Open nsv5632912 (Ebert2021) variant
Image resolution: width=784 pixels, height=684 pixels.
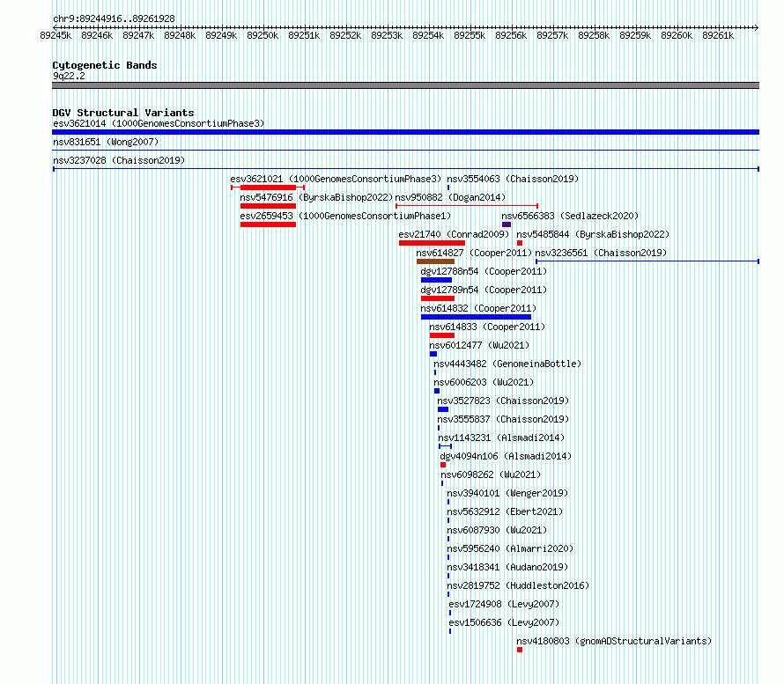[x=505, y=511]
